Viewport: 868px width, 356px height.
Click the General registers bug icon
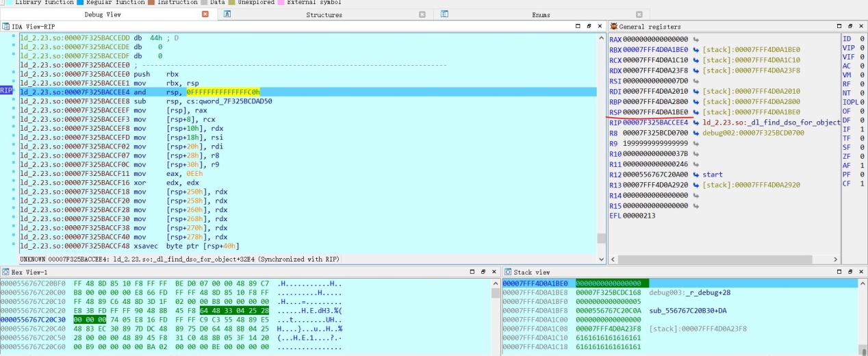point(613,27)
